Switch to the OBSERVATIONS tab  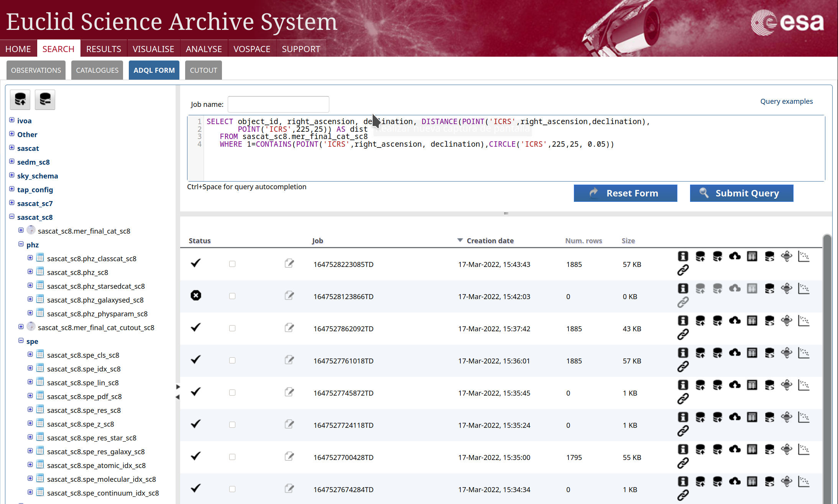pos(36,70)
